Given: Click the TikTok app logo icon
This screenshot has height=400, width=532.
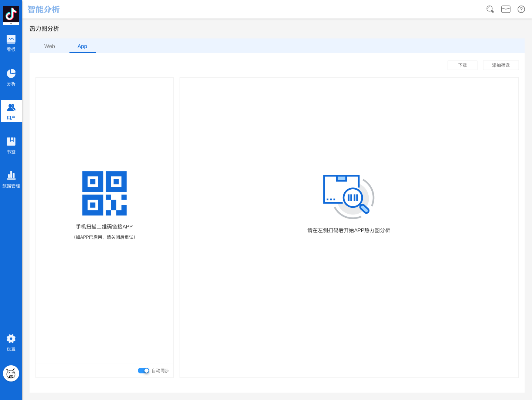Looking at the screenshot, I should coord(11,14).
